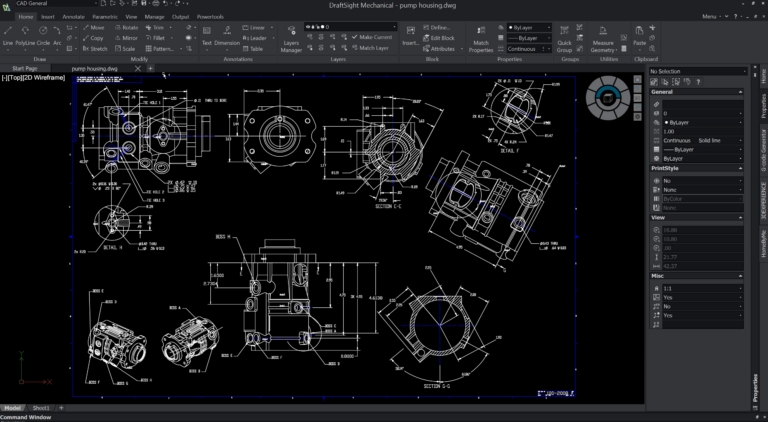Click the help question-mark icon in Properties palette
Screen dimensions: 768x422
698,82
